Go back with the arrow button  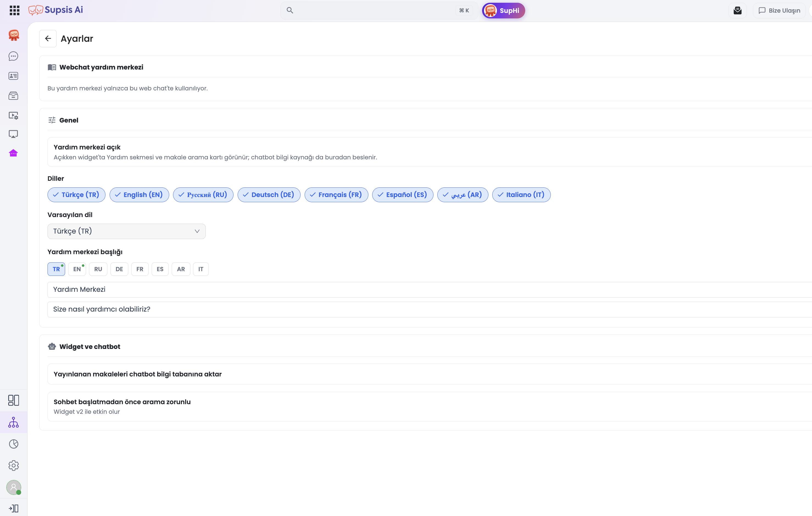pos(48,39)
